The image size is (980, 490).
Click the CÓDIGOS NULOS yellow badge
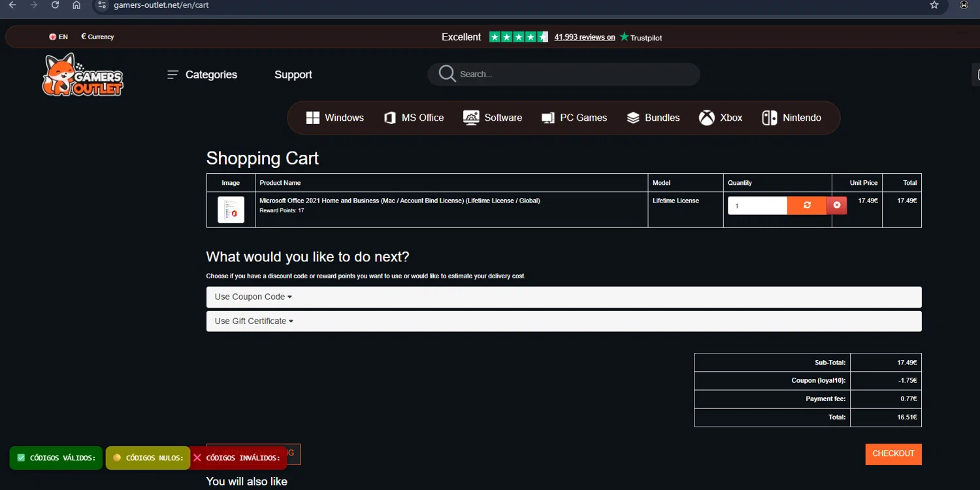click(148, 458)
